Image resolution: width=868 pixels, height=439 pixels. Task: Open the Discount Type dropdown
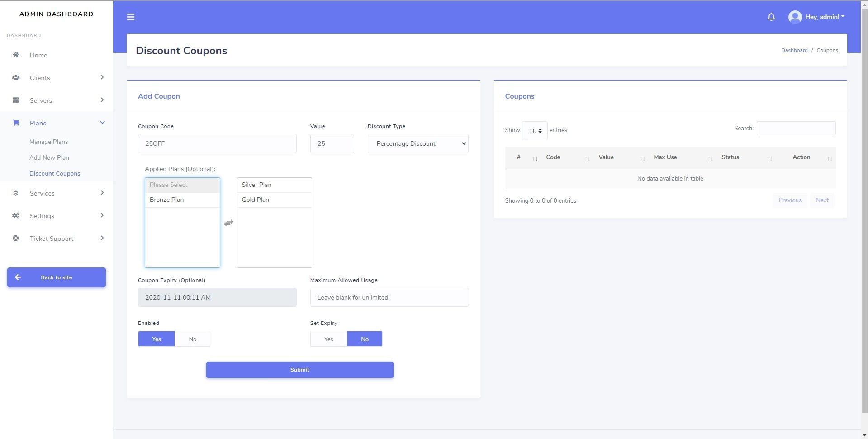(418, 143)
